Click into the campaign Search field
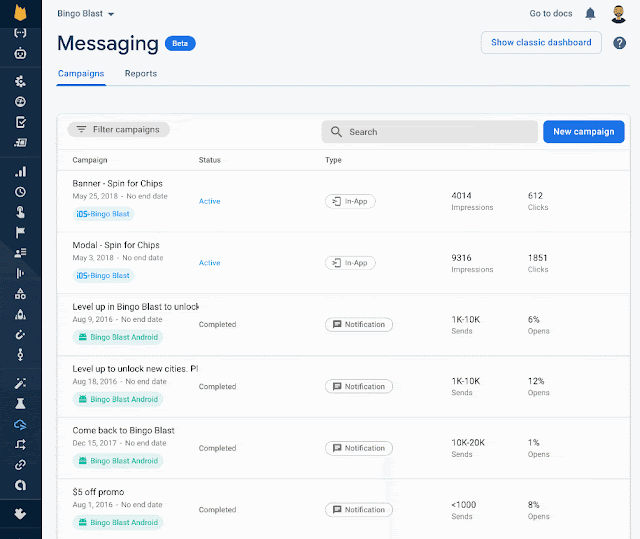This screenshot has width=640, height=539. click(429, 132)
